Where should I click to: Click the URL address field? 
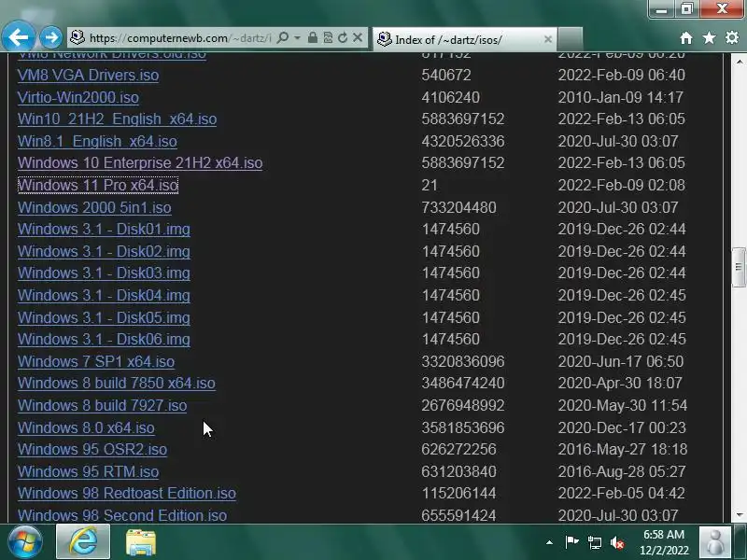coord(180,37)
